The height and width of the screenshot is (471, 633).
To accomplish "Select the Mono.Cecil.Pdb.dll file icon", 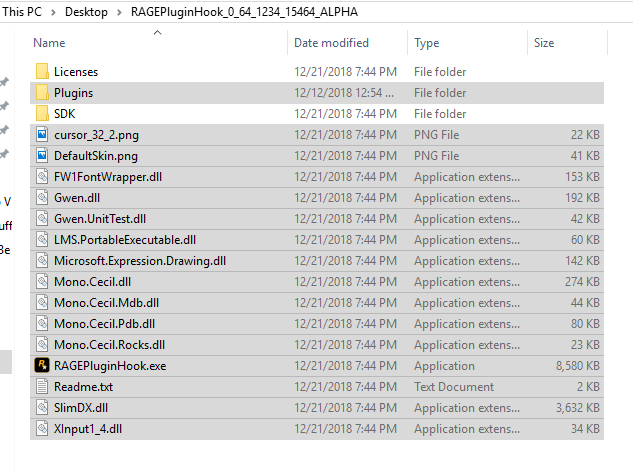I will pos(42,323).
